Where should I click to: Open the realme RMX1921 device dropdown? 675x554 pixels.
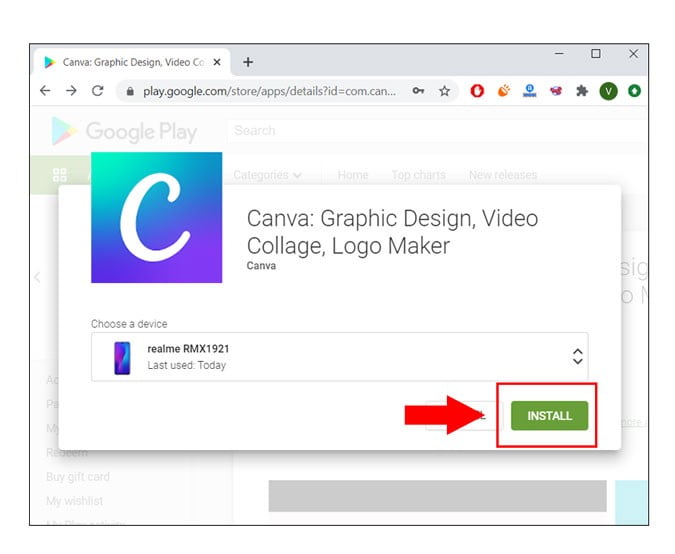(x=339, y=356)
